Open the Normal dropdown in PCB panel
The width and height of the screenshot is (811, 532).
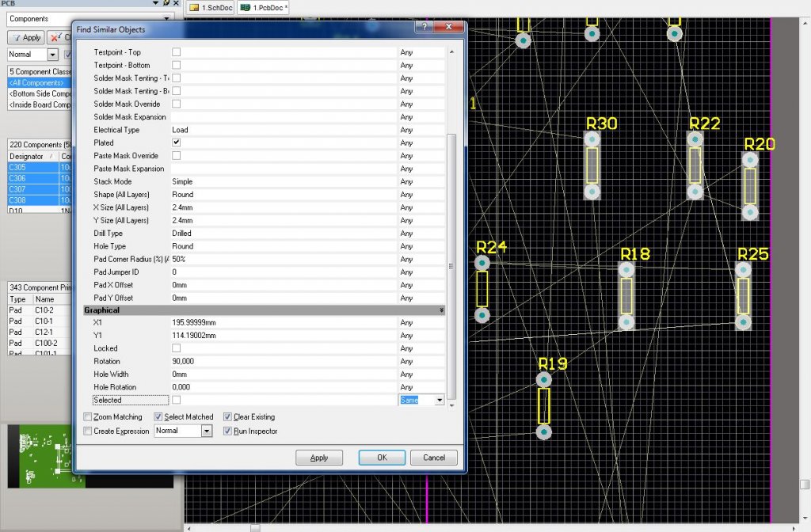tap(53, 55)
